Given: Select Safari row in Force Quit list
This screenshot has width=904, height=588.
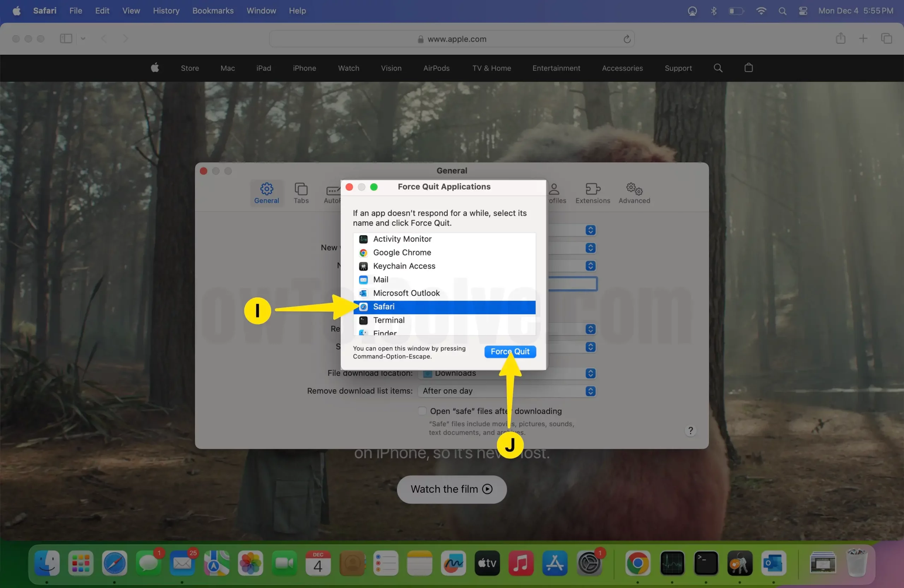Looking at the screenshot, I should click(x=444, y=307).
